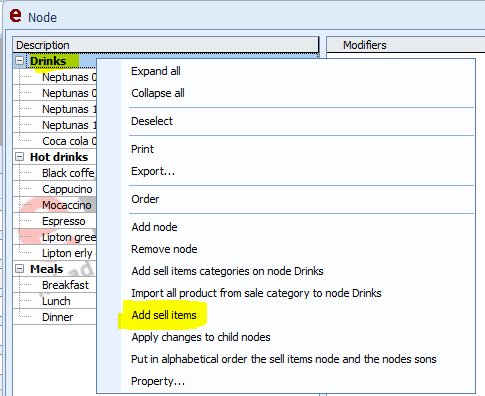Select Mocaccino item in tree
Image resolution: width=485 pixels, height=396 pixels.
(67, 205)
